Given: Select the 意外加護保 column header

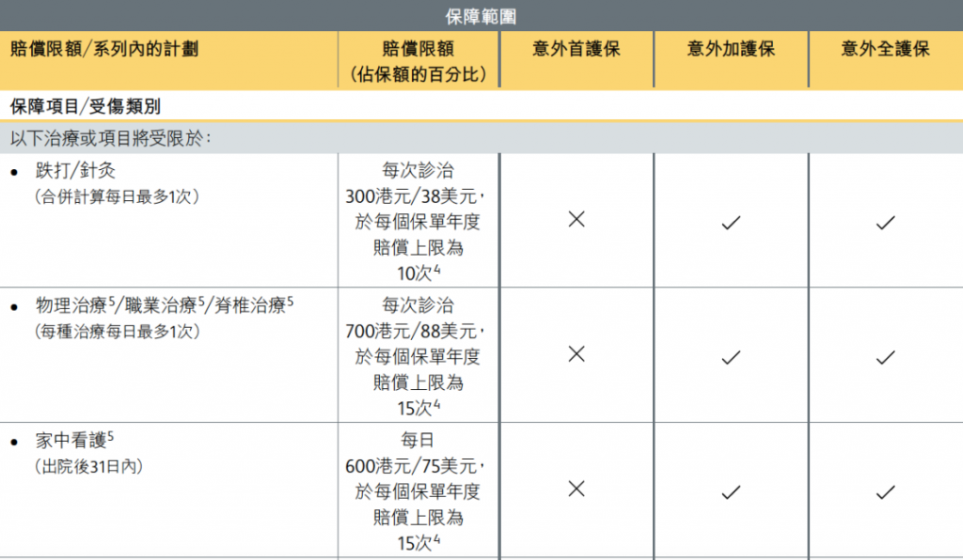Looking at the screenshot, I should [731, 49].
